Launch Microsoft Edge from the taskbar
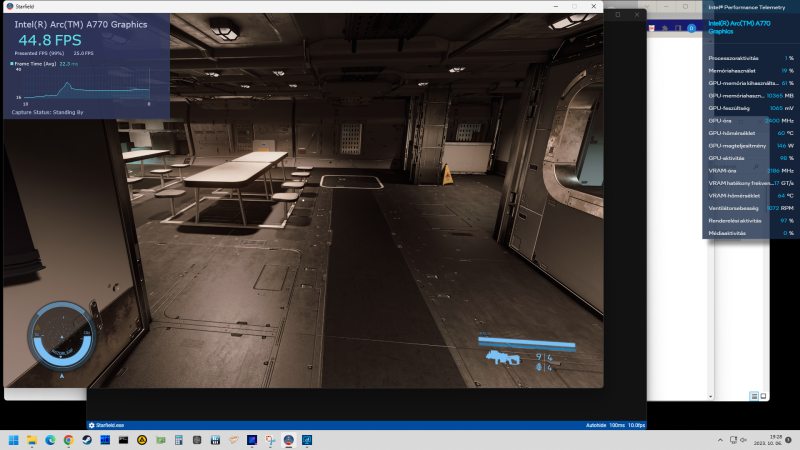800x450 pixels. (50, 440)
